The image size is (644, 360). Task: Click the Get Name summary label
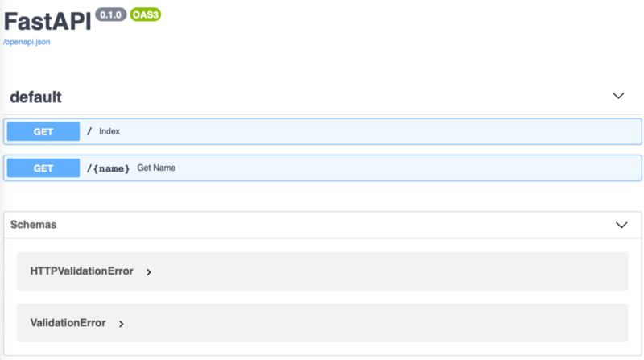click(x=156, y=168)
